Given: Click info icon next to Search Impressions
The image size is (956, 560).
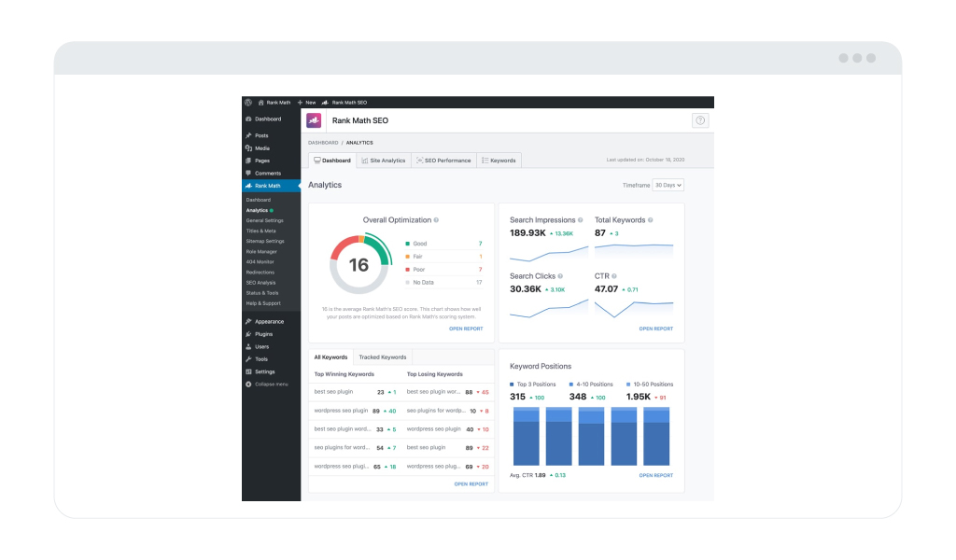Looking at the screenshot, I should pyautogui.click(x=580, y=220).
